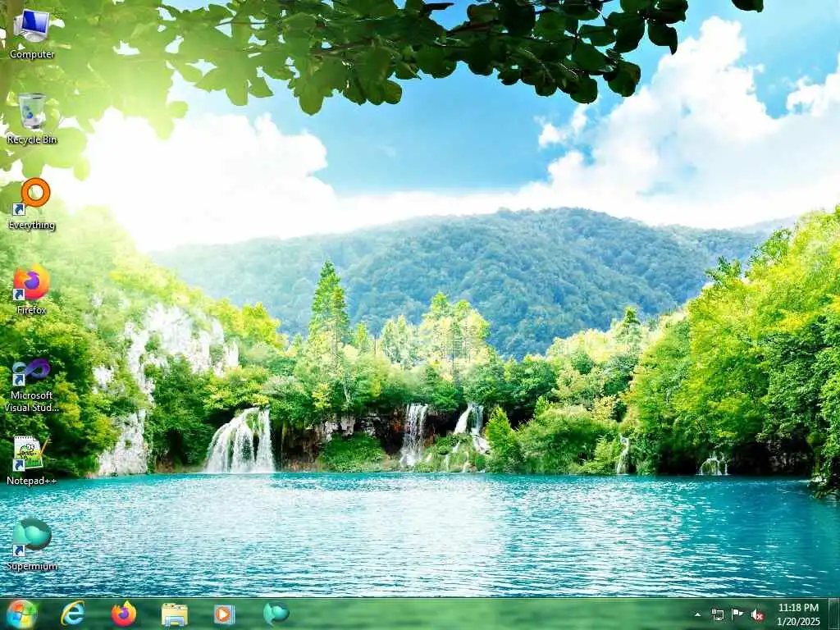Show hidden system tray icons

697,615
